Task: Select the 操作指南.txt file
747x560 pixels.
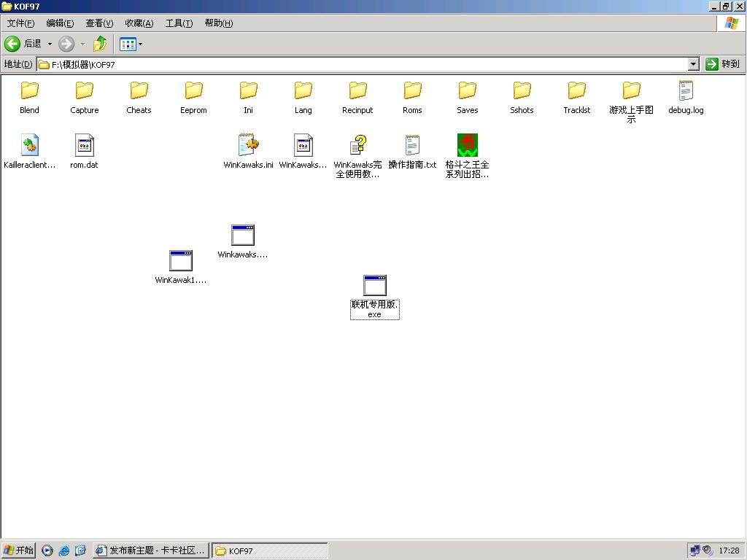Action: (412, 152)
